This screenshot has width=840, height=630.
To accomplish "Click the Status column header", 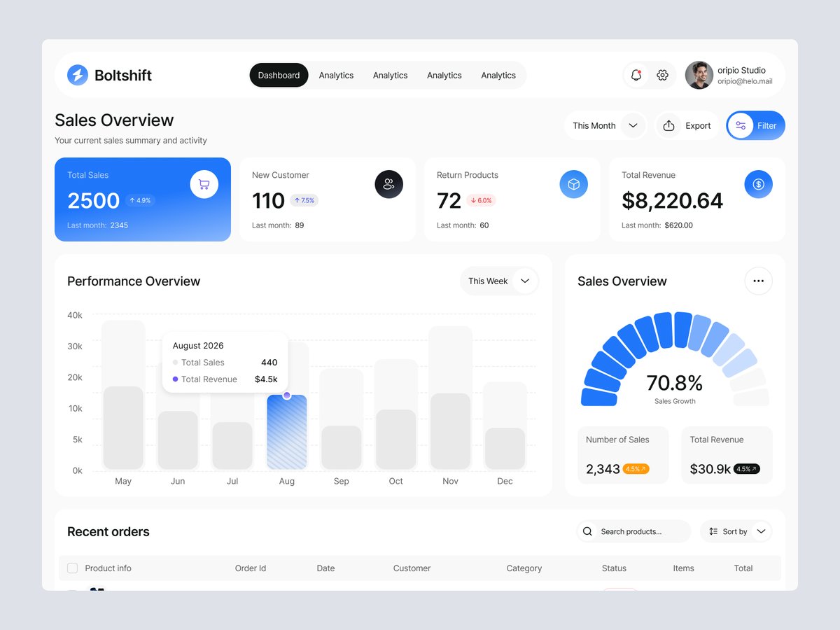I will click(x=614, y=568).
